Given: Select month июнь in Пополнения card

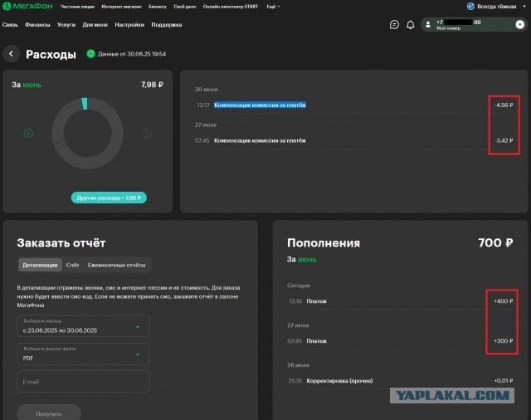Looking at the screenshot, I should click(307, 260).
